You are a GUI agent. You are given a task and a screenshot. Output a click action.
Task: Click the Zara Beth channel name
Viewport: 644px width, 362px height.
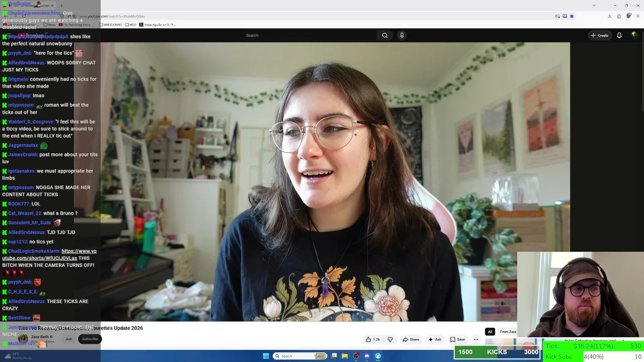click(x=40, y=337)
